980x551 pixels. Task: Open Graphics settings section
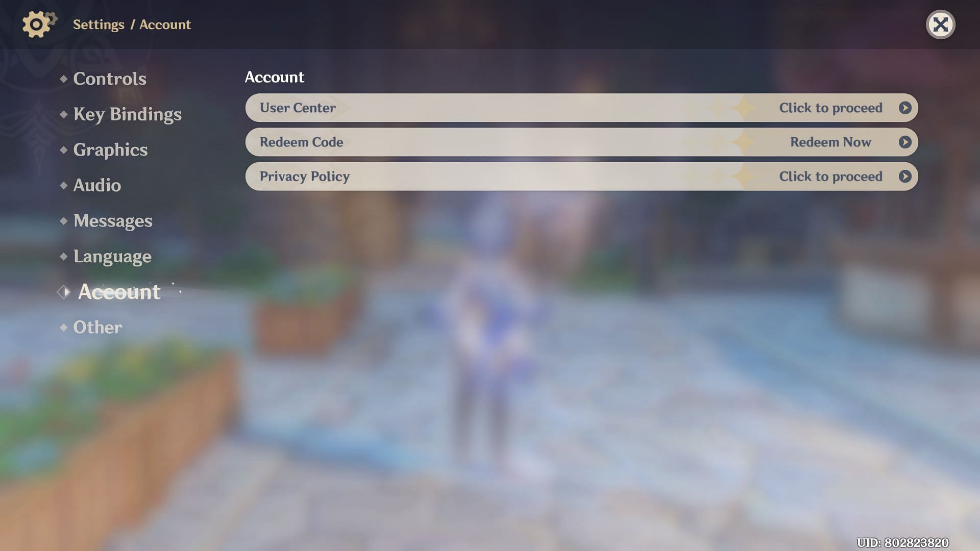(x=110, y=148)
